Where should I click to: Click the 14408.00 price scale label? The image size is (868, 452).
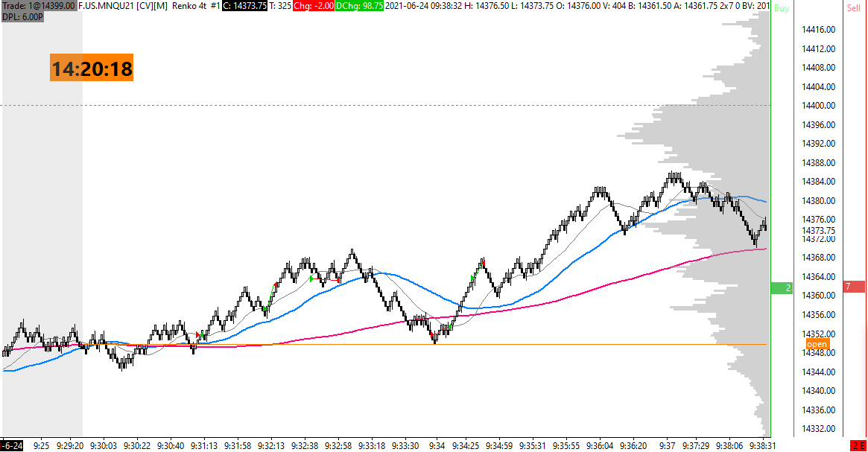[x=818, y=68]
